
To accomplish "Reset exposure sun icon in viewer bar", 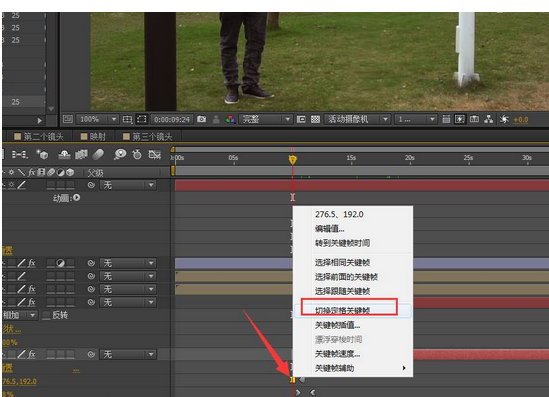I will (x=504, y=119).
